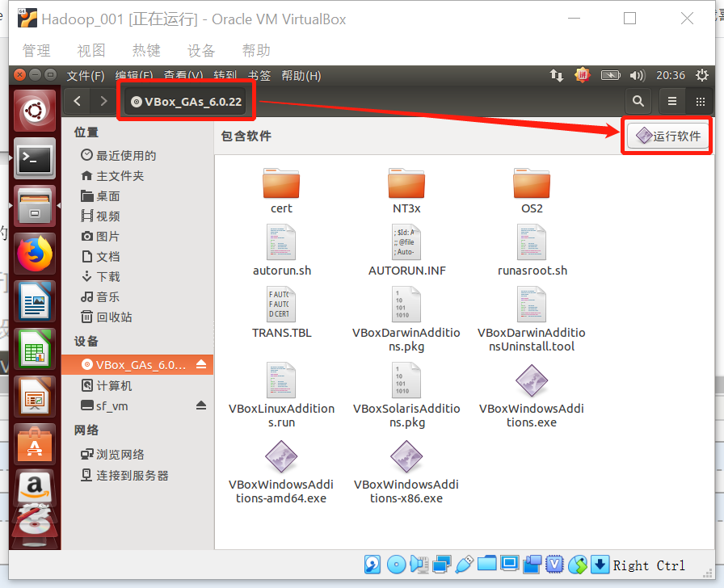Select the NT3x folder
This screenshot has width=724, height=588.
[x=406, y=190]
